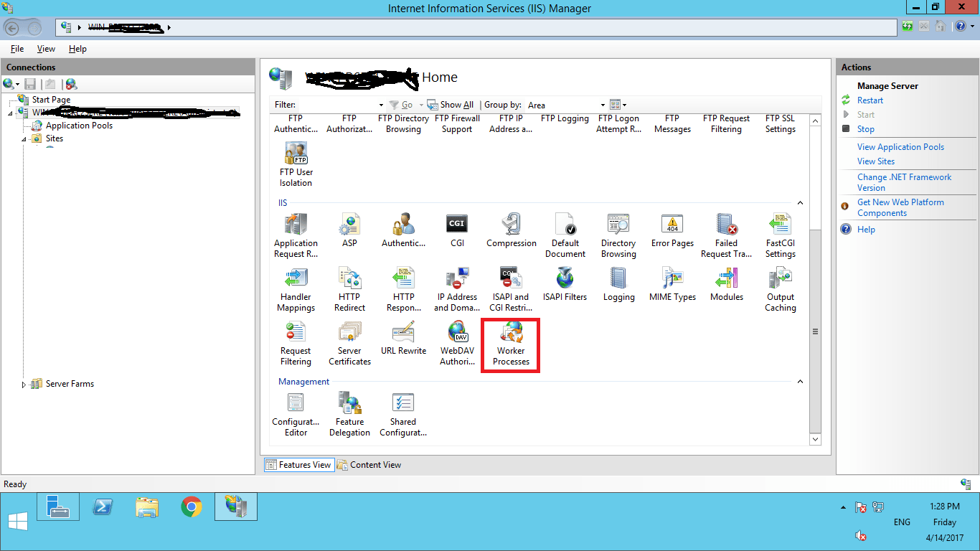Restart the server from Actions pane
The image size is (980, 551).
pos(870,100)
